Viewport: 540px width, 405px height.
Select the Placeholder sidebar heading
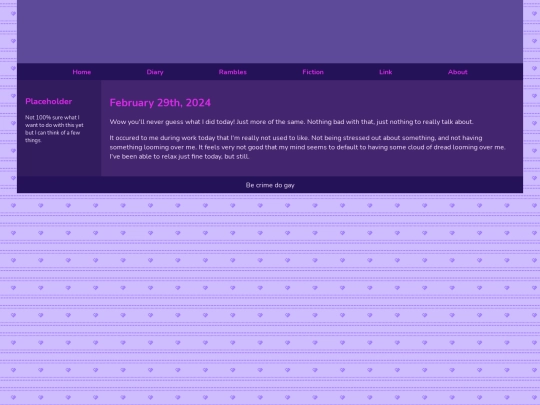49,101
